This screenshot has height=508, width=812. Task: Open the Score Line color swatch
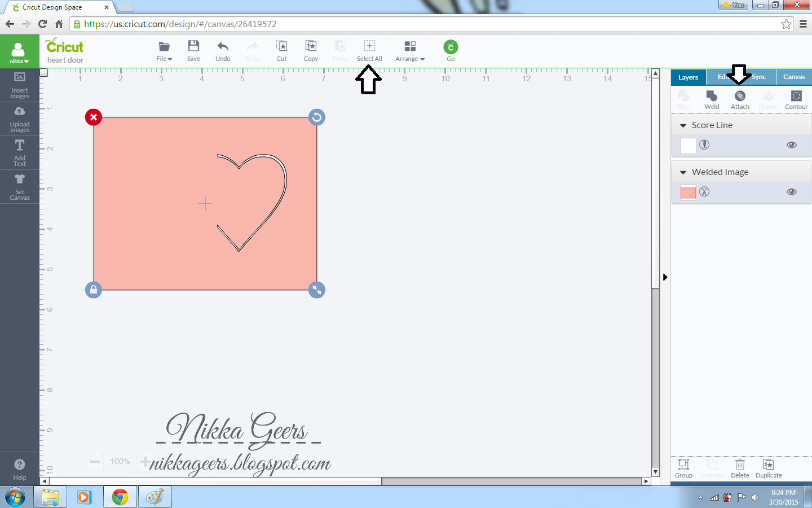point(688,145)
